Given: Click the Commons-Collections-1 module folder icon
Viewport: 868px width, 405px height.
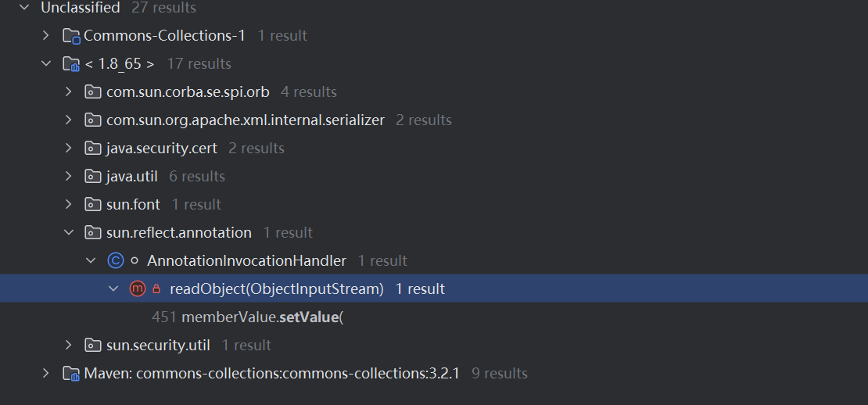Looking at the screenshot, I should (71, 36).
